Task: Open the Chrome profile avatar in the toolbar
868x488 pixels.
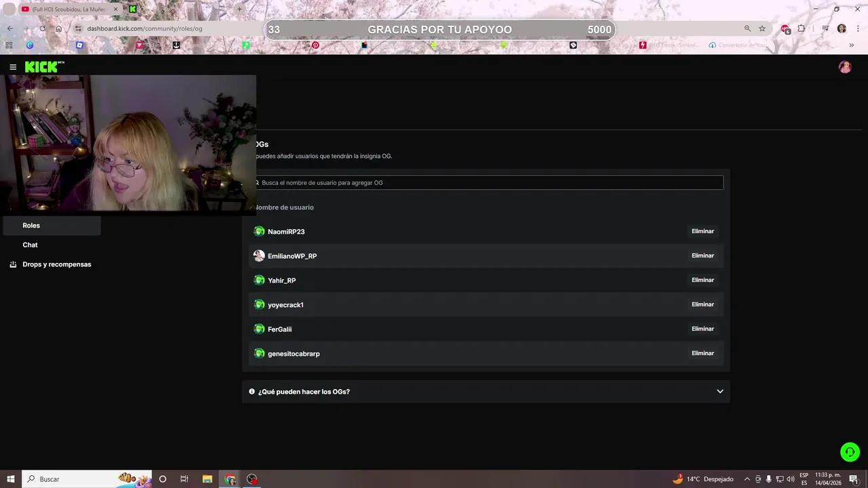Action: coord(842,28)
